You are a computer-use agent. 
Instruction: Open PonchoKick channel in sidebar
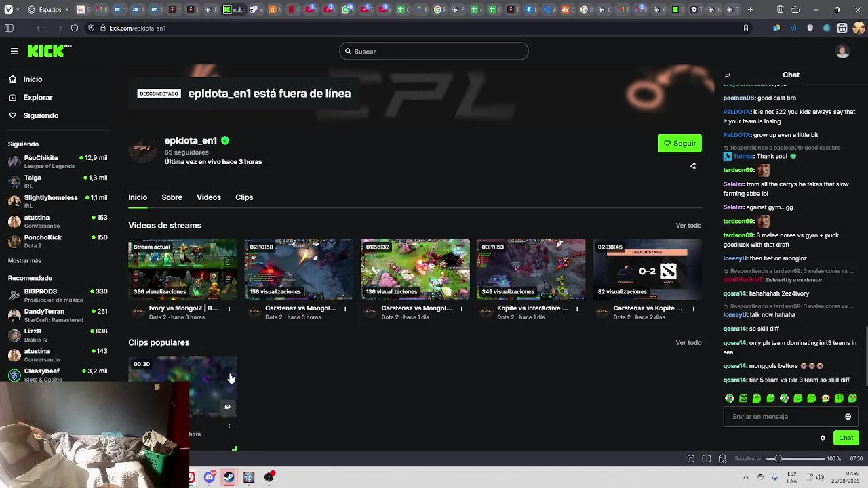(59, 241)
